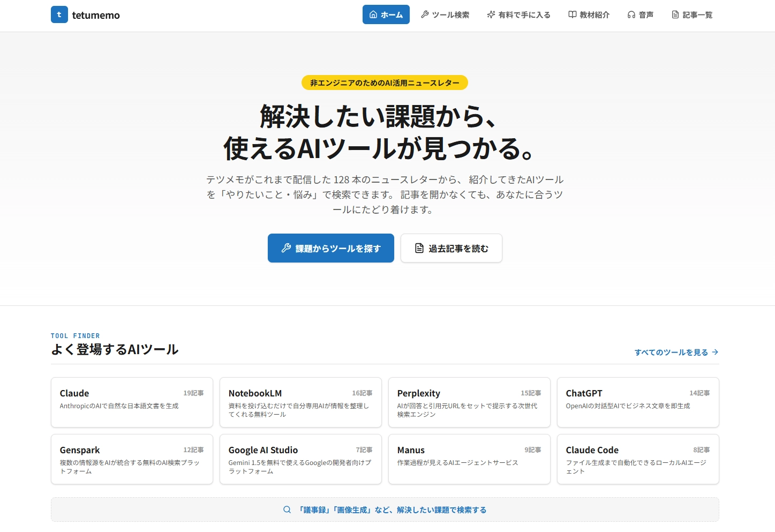The width and height of the screenshot is (775, 532).
Task: Click the 19記事 count on Claude card
Action: click(193, 393)
